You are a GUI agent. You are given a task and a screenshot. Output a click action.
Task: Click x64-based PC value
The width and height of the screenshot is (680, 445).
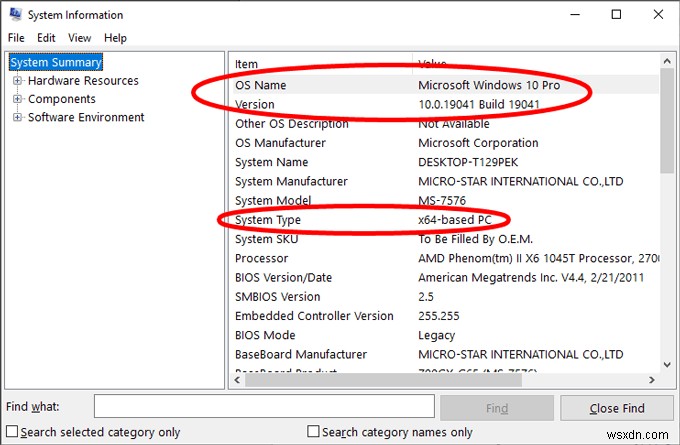coord(454,220)
